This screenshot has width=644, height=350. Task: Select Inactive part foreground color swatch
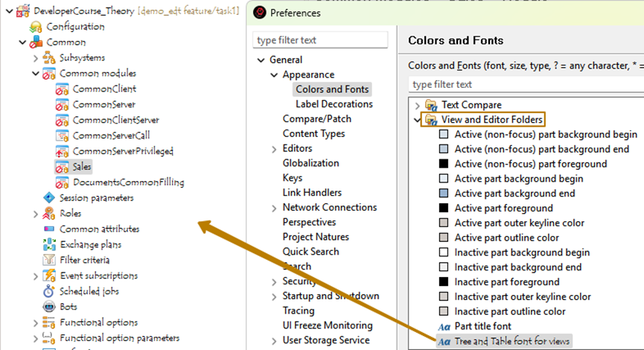pos(444,282)
